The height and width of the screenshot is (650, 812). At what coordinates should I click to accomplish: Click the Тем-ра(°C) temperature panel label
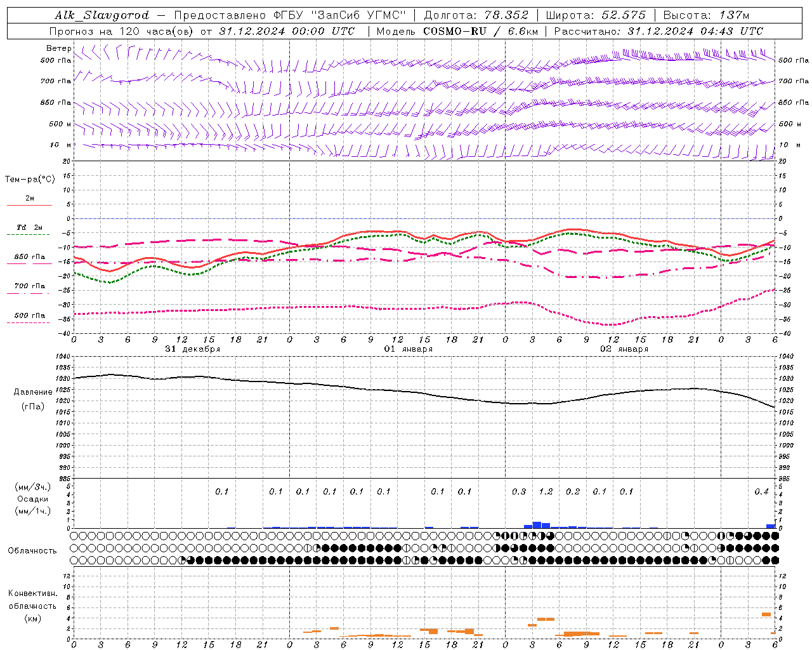pos(30,180)
